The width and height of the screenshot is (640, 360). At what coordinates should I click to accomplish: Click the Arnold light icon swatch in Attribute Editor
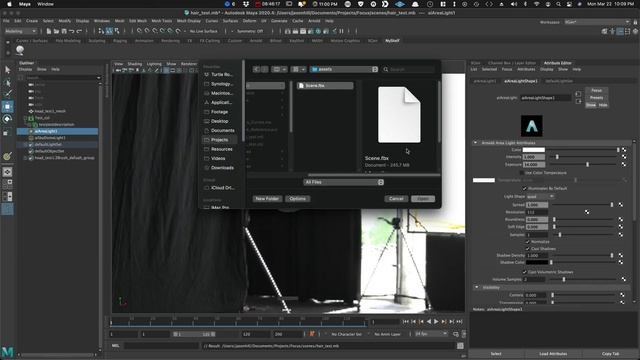pyautogui.click(x=532, y=126)
